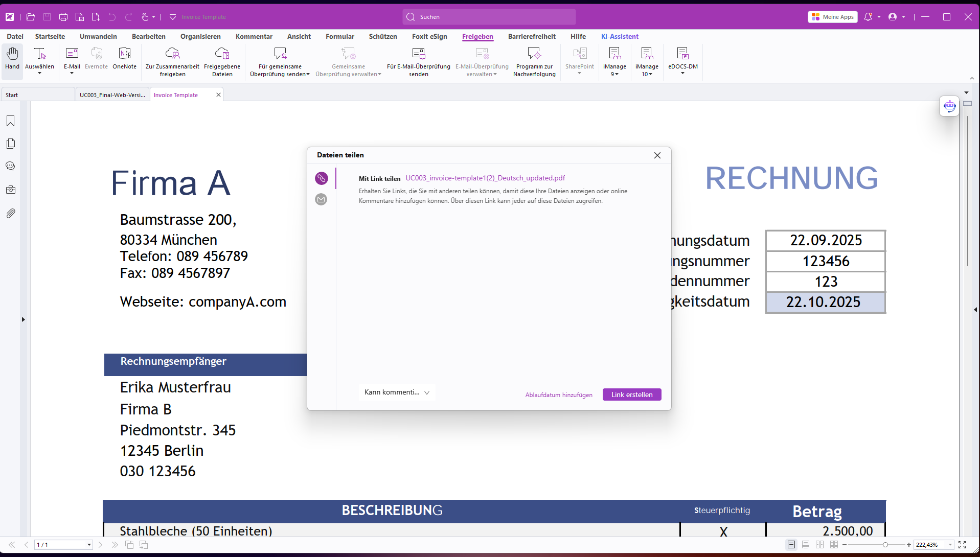Select continuous page view mode
This screenshot has height=557, width=980.
806,545
